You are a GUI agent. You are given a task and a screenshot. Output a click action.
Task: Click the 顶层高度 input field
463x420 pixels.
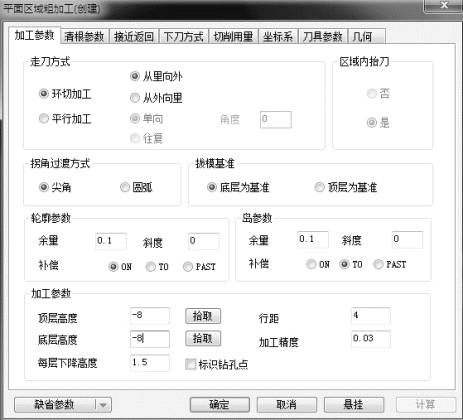pyautogui.click(x=150, y=316)
